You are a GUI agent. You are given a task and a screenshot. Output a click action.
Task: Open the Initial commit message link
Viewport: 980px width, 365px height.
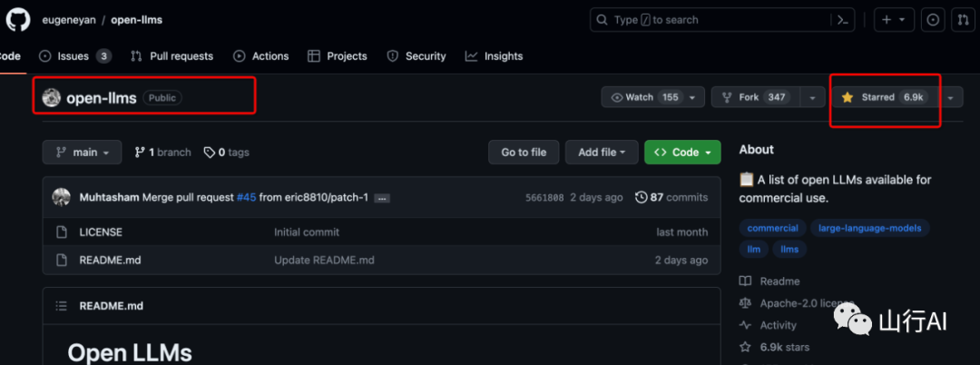click(x=307, y=232)
